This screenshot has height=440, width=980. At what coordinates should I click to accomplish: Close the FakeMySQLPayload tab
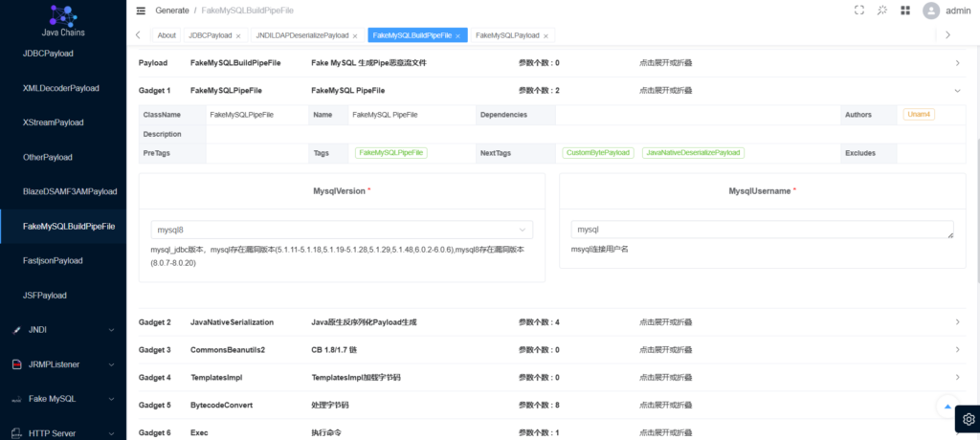point(546,35)
